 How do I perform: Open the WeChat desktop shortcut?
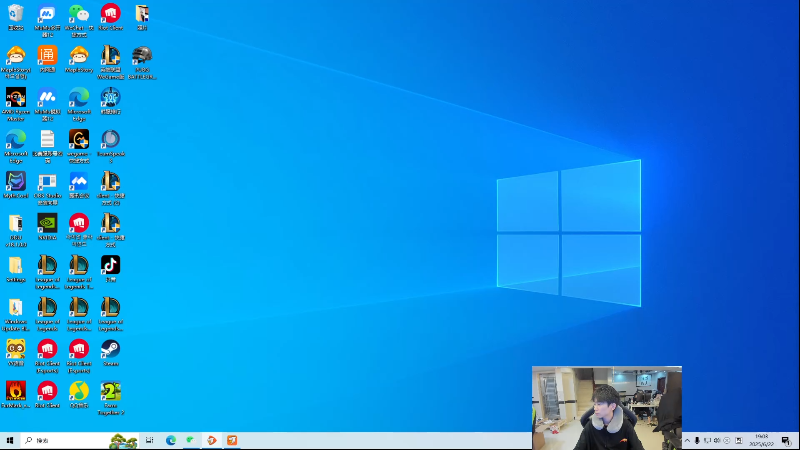point(79,20)
